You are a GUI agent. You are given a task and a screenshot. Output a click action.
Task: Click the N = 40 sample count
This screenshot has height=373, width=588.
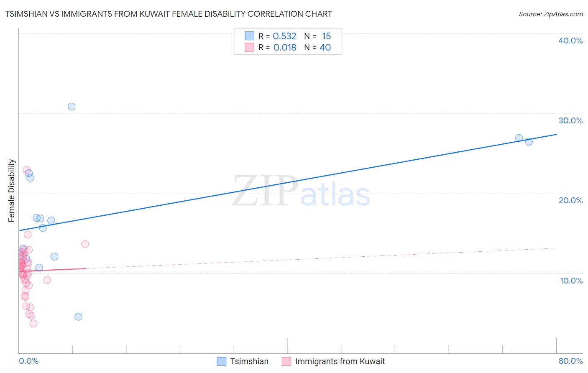pos(317,47)
